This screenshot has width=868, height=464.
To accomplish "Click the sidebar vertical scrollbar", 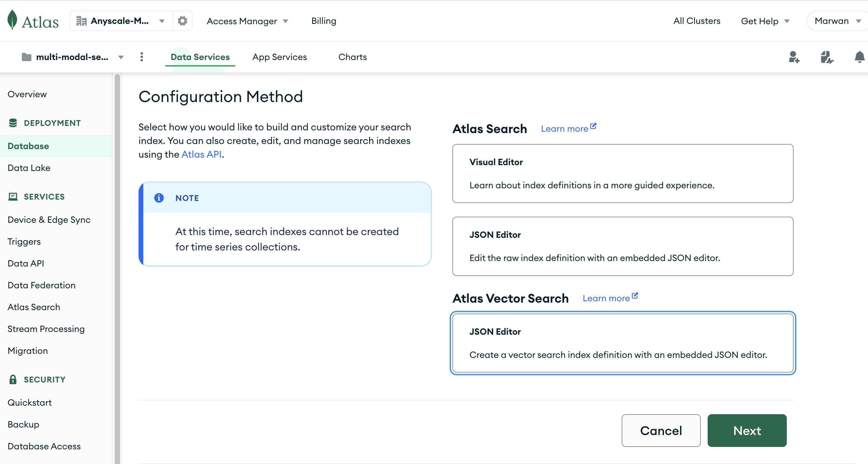I will [117, 270].
